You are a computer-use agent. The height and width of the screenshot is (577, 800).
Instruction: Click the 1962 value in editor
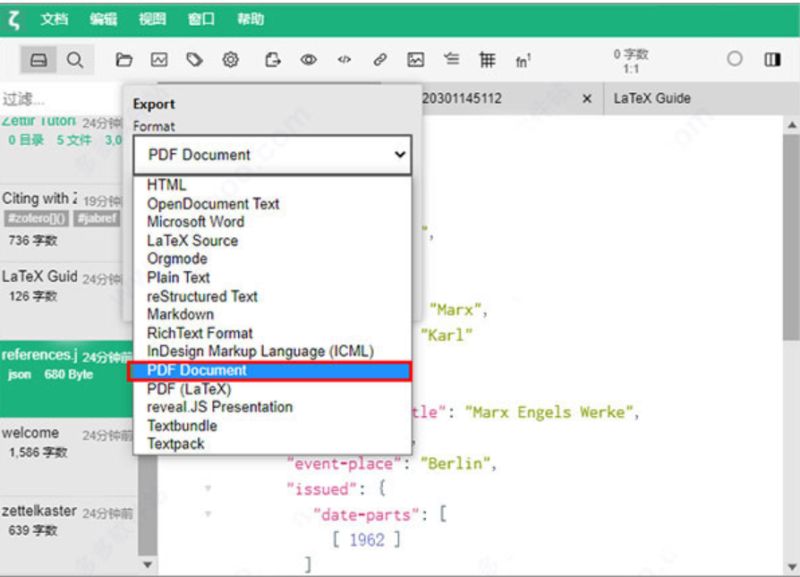pyautogui.click(x=366, y=539)
